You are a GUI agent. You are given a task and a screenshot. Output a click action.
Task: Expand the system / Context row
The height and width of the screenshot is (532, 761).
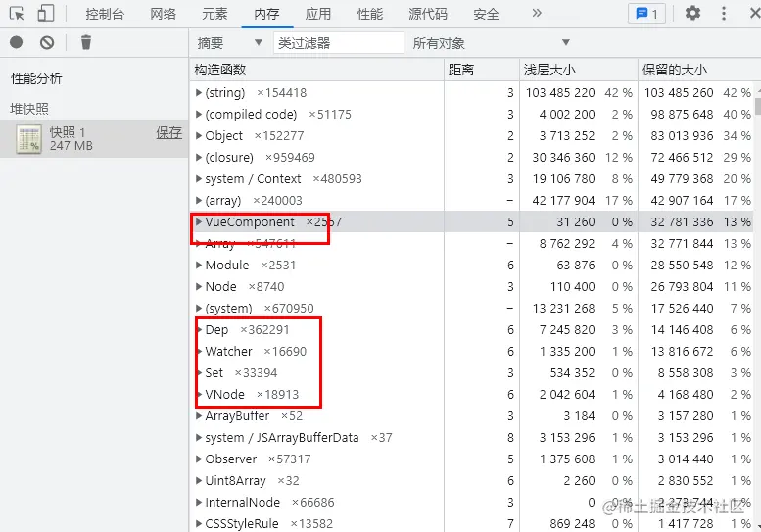[x=199, y=178]
